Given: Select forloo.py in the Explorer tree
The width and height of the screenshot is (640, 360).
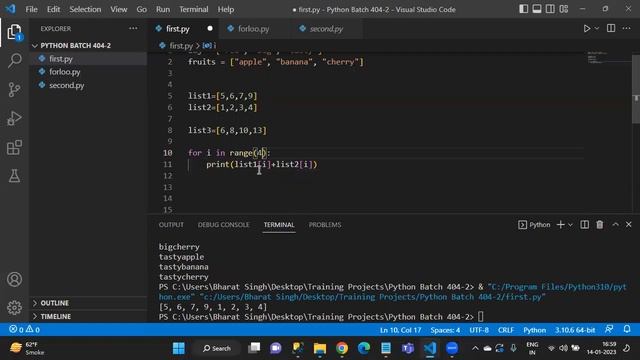Looking at the screenshot, I should tap(64, 72).
